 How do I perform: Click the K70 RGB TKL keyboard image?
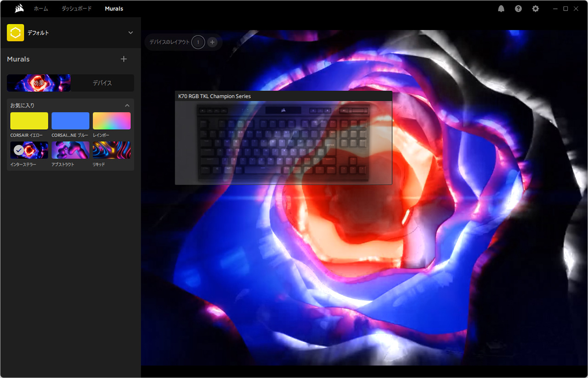pyautogui.click(x=283, y=142)
